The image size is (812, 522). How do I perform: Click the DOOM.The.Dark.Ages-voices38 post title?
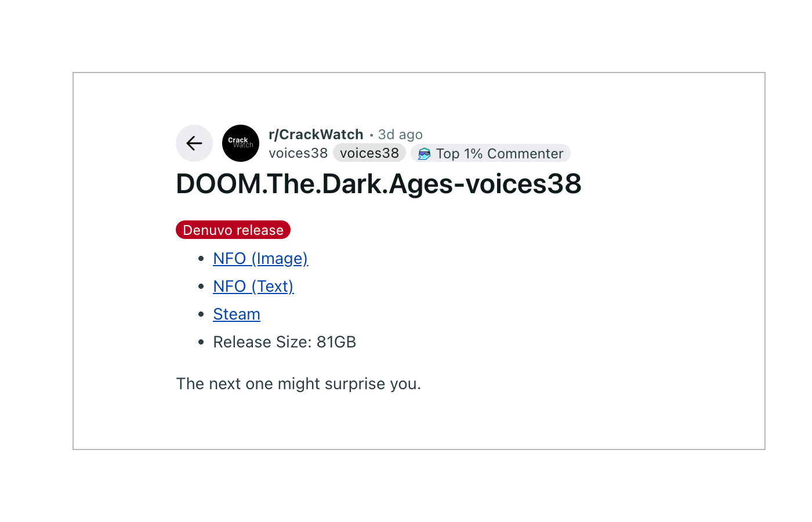point(378,184)
